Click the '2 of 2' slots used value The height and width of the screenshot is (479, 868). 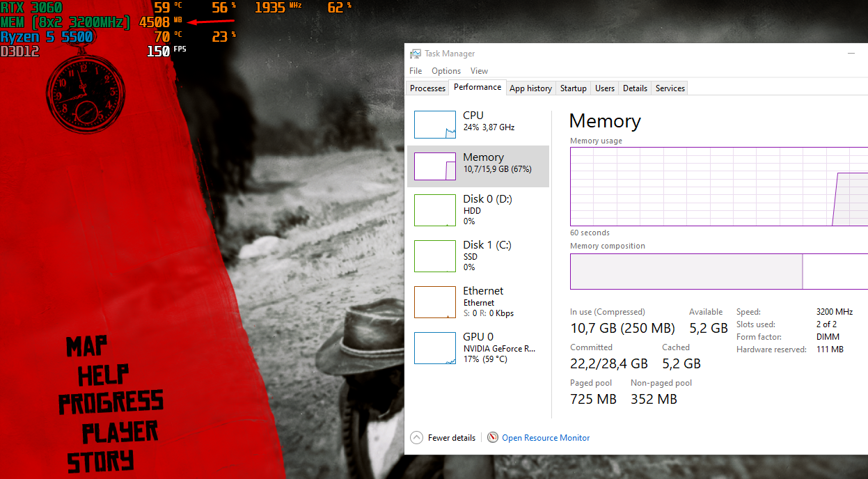pos(826,324)
